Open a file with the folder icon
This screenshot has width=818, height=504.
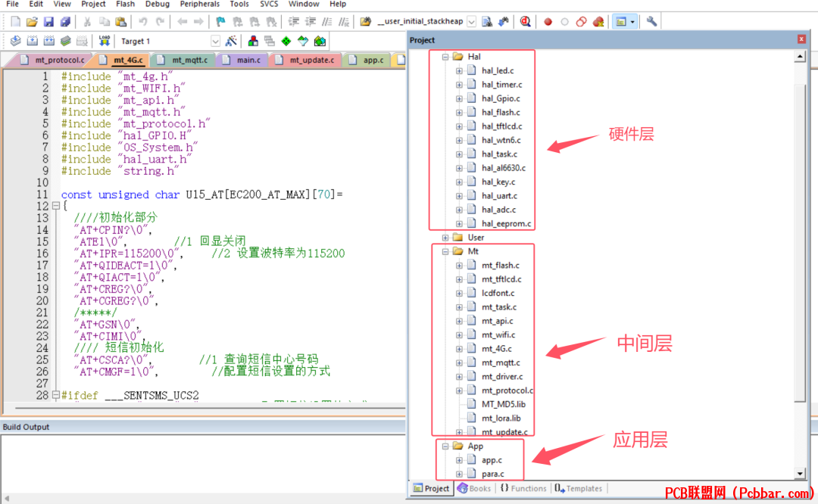point(32,21)
